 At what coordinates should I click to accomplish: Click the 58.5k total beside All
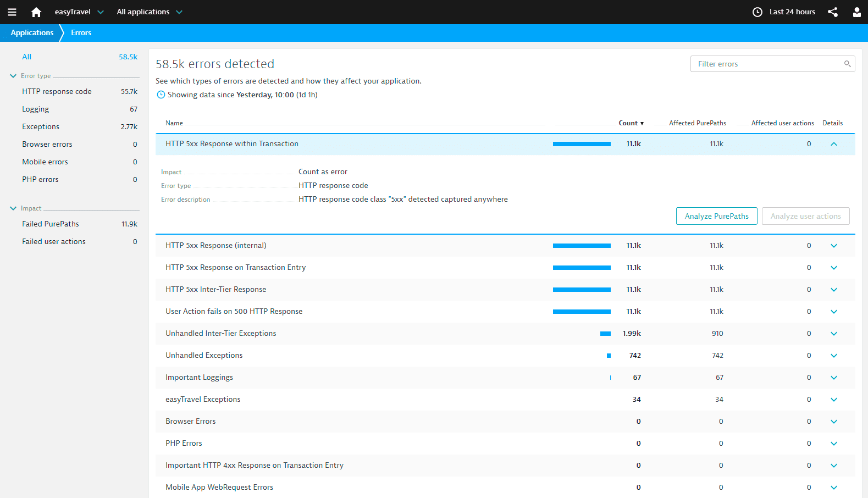pos(128,57)
